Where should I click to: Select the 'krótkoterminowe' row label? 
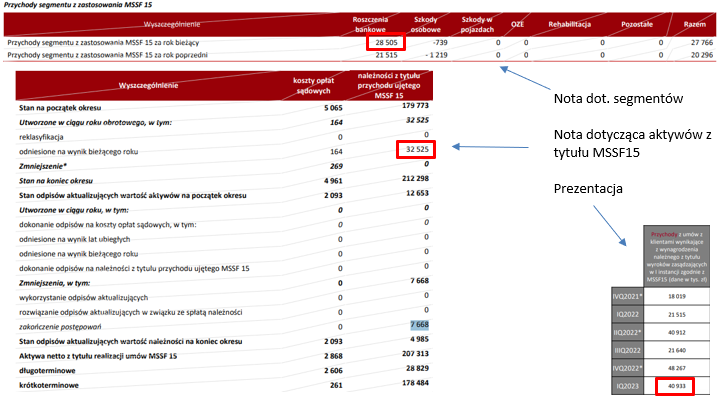pyautogui.click(x=49, y=385)
